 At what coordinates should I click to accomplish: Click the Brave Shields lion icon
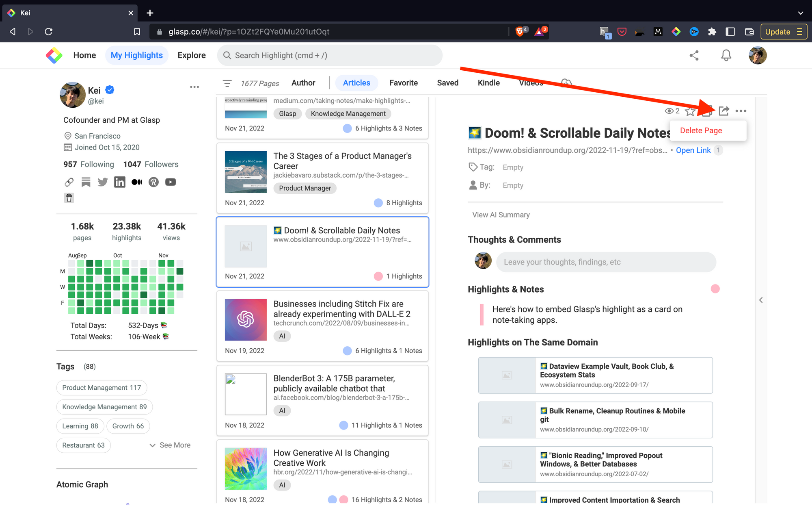pyautogui.click(x=520, y=31)
